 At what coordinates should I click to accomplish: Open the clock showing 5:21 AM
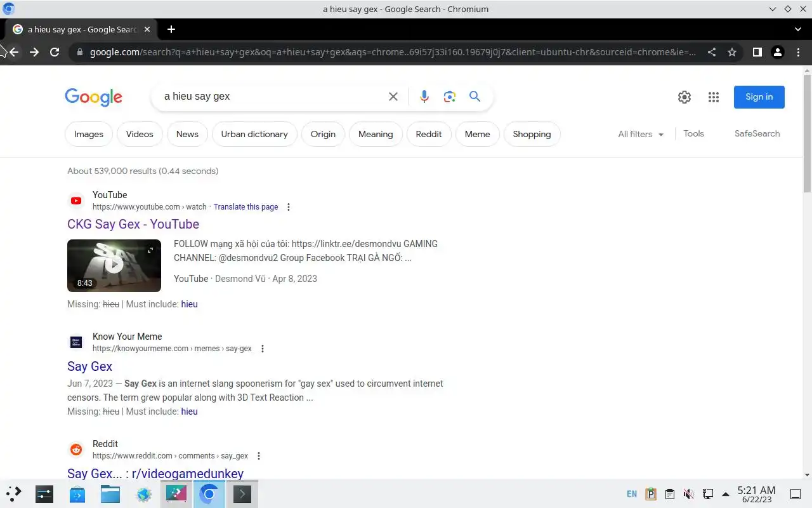coord(756,494)
